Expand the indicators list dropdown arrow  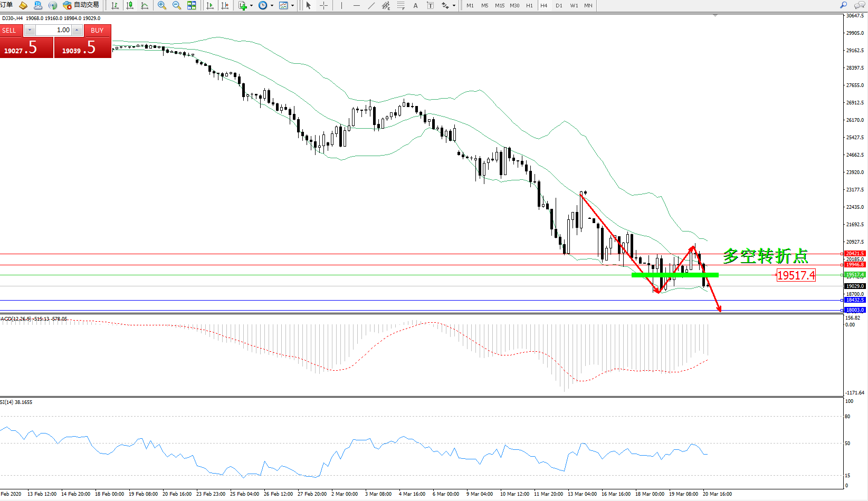(251, 5)
